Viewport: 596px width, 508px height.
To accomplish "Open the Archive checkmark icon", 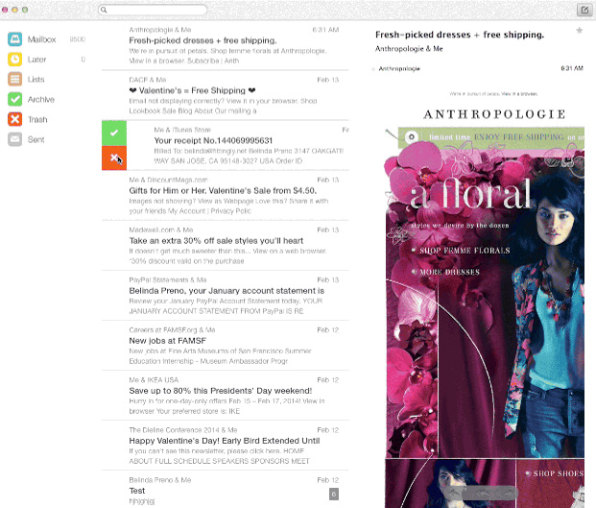I will click(x=15, y=99).
